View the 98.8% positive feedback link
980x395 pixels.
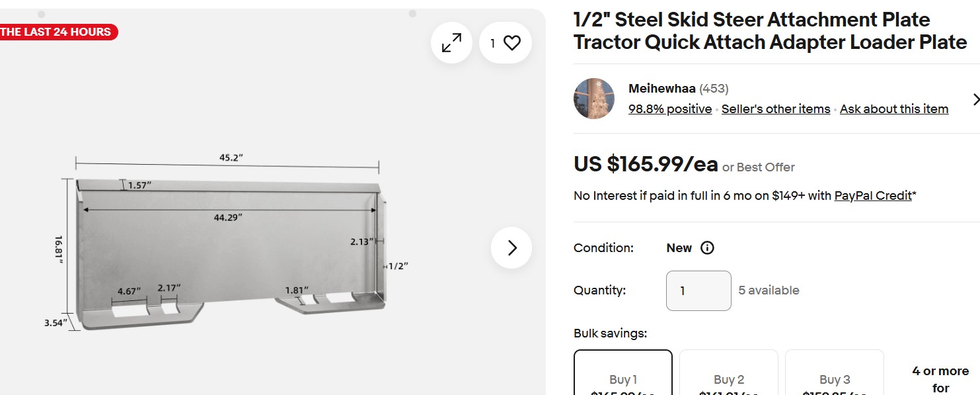670,109
